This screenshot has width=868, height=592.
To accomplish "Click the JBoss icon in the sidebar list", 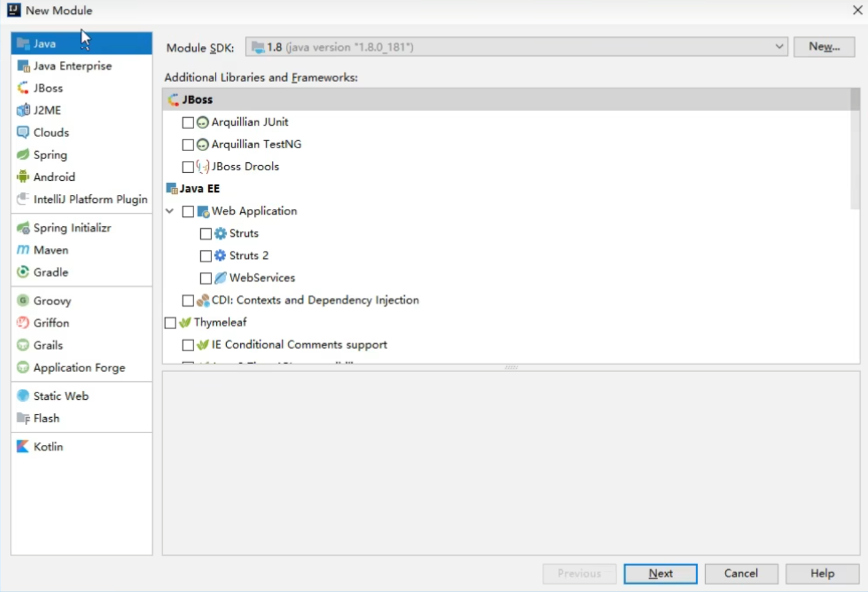I will [x=23, y=88].
